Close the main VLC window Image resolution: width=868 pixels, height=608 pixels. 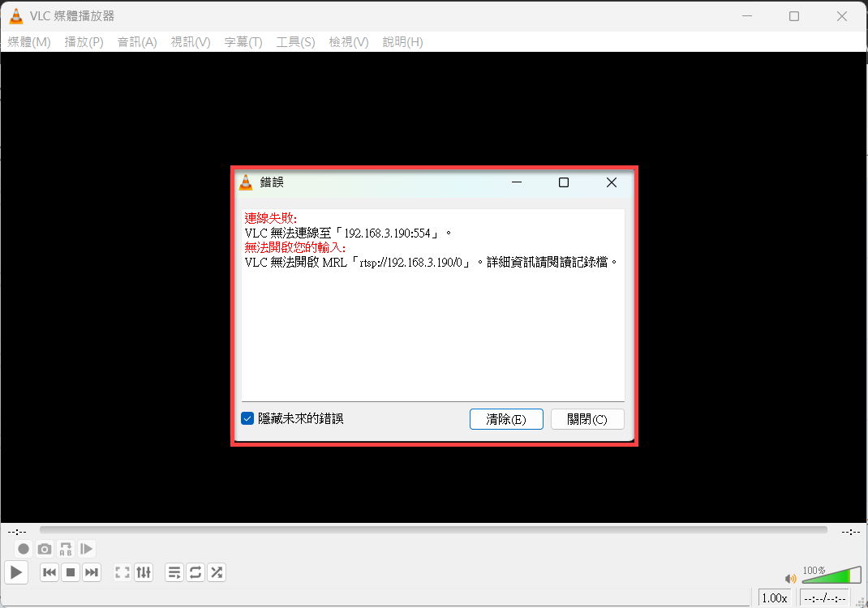pyautogui.click(x=841, y=16)
